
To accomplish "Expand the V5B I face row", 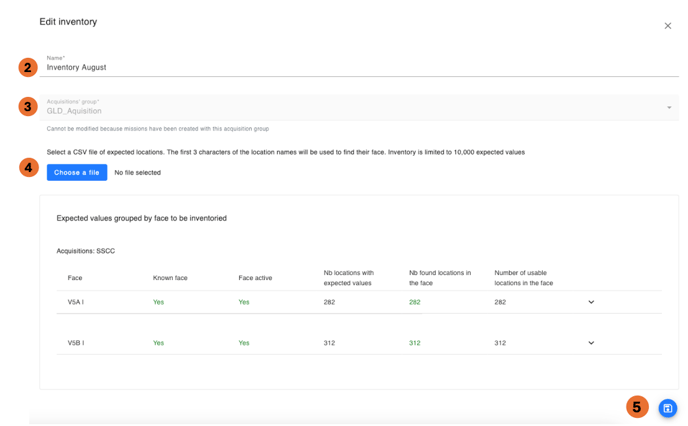I will (591, 343).
